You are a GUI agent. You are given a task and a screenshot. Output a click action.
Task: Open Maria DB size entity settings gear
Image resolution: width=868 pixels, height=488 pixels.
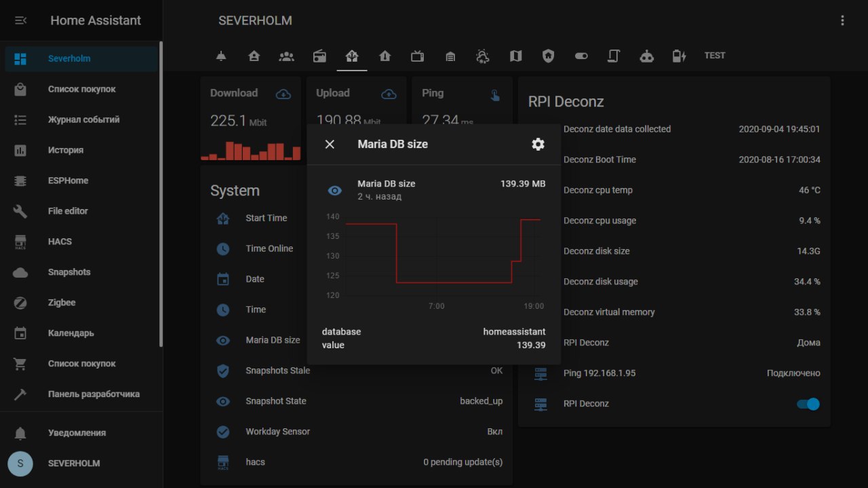tap(538, 144)
